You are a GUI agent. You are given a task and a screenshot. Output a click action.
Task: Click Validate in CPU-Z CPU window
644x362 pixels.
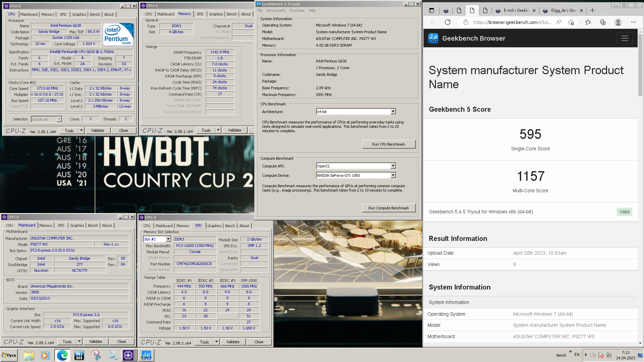[x=98, y=131]
